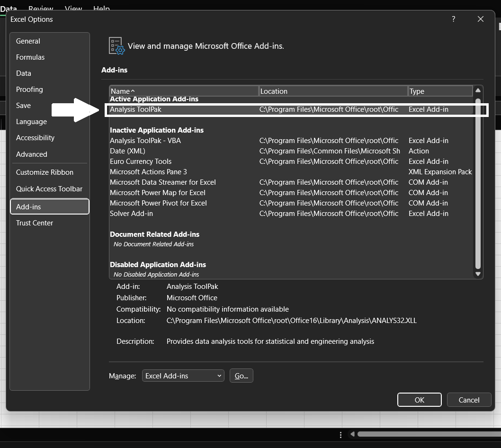Click the three-dot sheet tab splitter handle

tap(340, 435)
